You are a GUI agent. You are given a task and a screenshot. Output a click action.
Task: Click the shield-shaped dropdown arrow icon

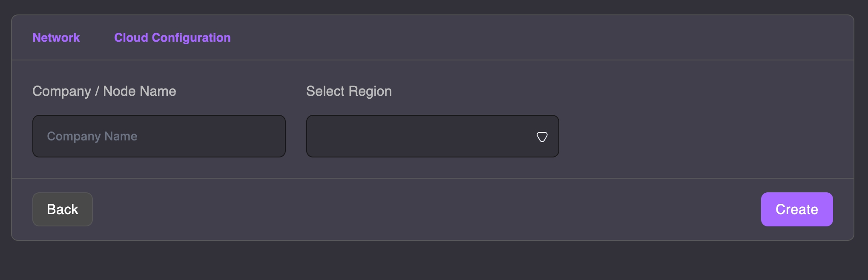coord(542,137)
